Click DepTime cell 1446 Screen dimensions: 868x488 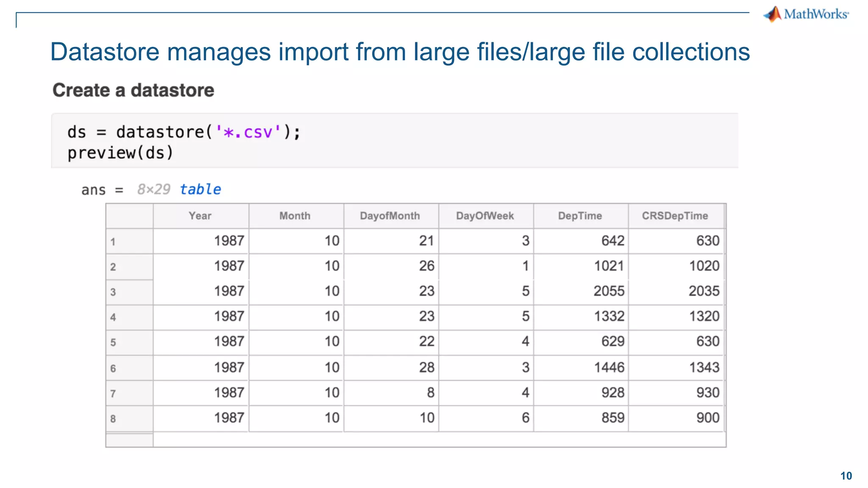click(581, 367)
